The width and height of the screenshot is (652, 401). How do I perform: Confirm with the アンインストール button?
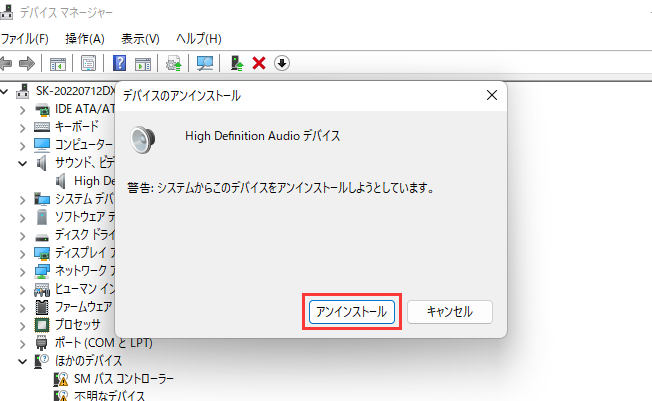point(352,312)
